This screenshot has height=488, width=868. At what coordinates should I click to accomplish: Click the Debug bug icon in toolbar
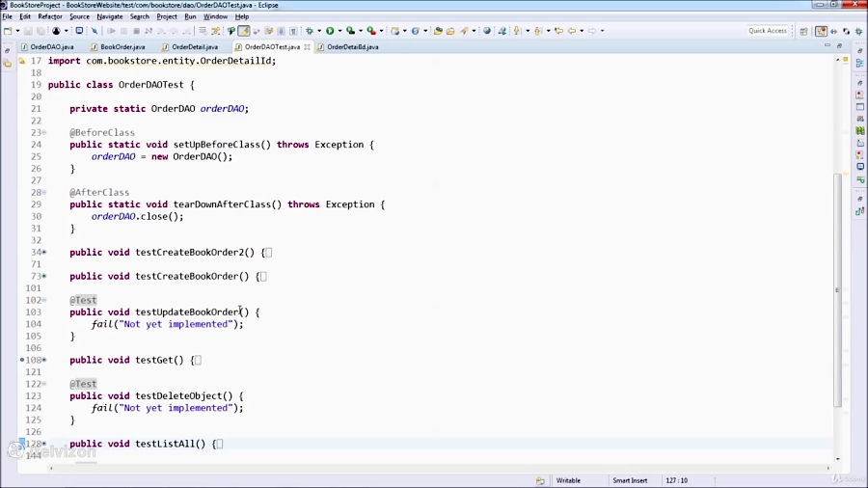pyautogui.click(x=310, y=31)
